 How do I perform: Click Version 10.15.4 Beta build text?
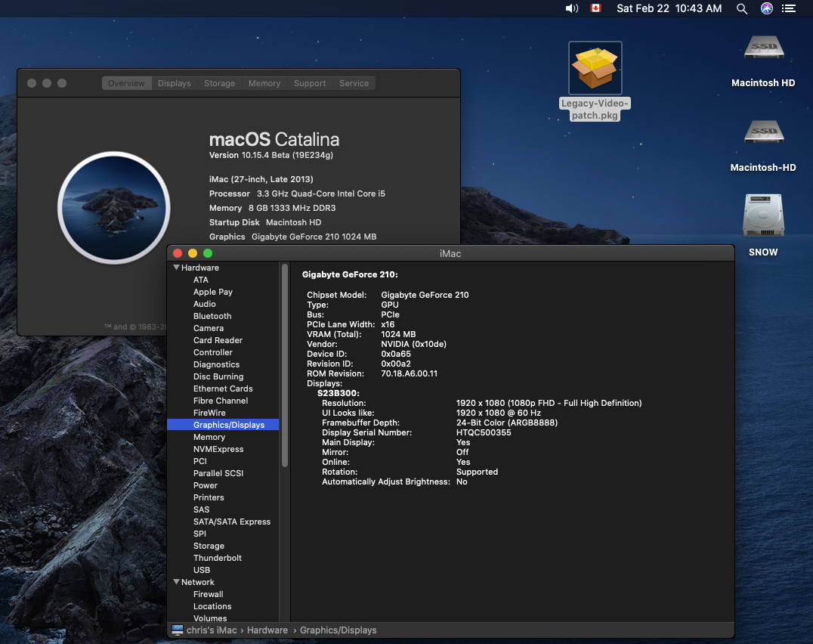270,155
